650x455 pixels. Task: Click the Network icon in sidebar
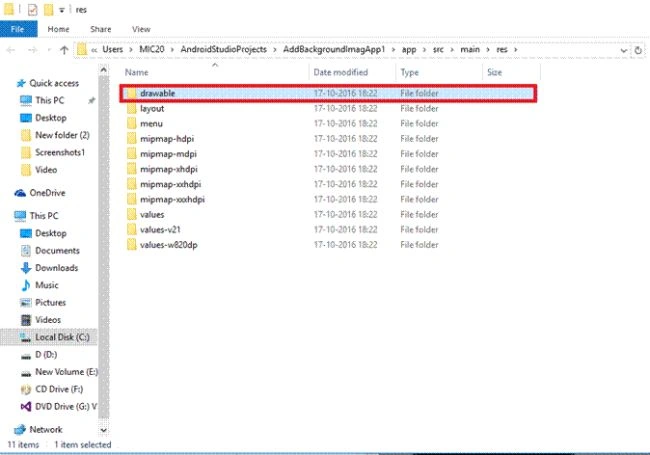[20, 430]
